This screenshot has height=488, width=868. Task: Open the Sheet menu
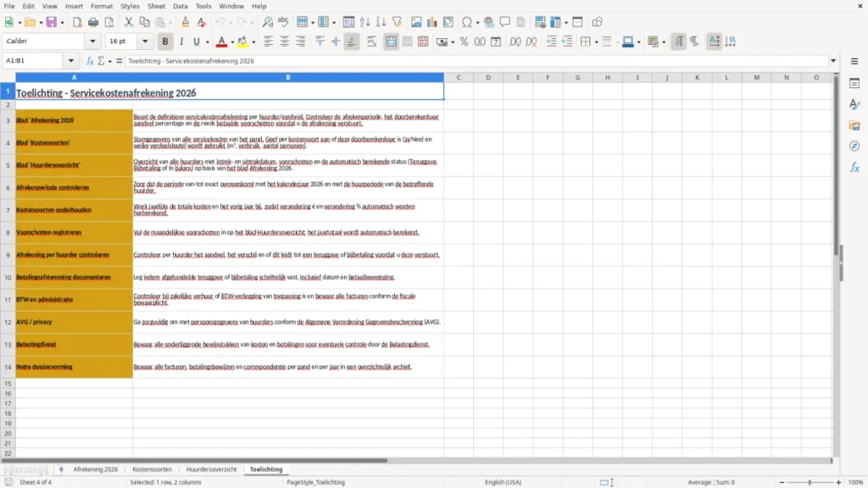coord(156,6)
